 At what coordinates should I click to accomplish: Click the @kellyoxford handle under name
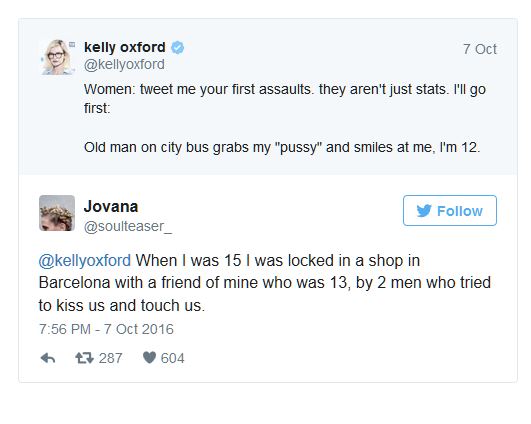pos(124,64)
